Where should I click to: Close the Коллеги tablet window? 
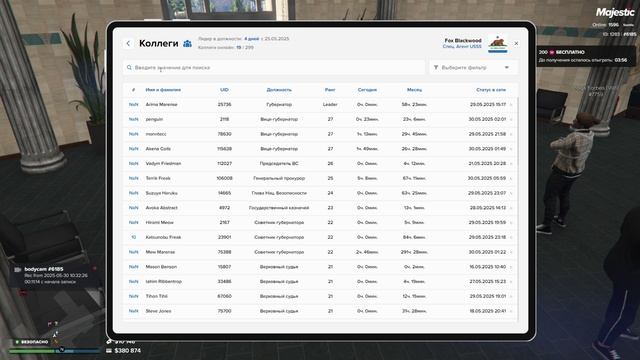(x=516, y=43)
